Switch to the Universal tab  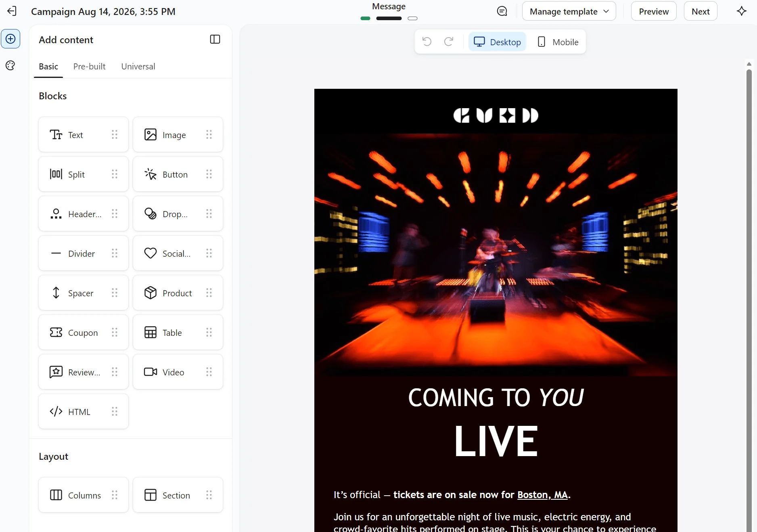(138, 67)
